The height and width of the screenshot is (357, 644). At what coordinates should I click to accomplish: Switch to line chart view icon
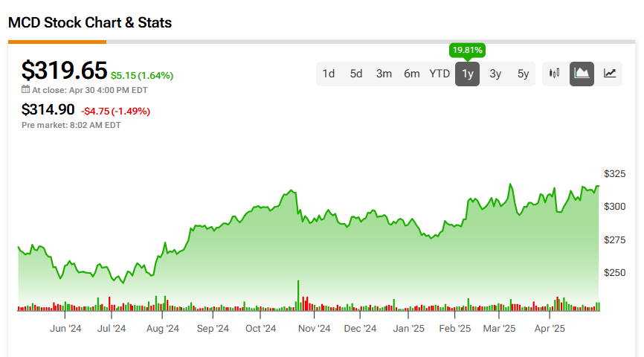610,74
